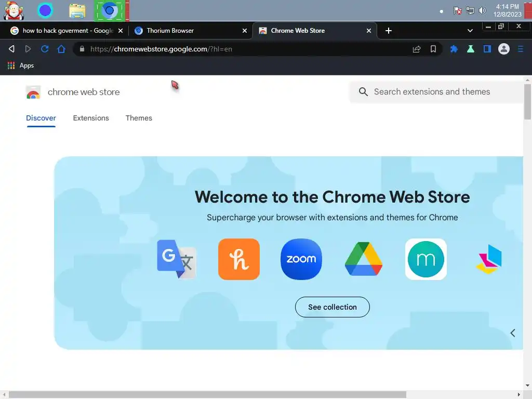Switch to the Extensions navigation tab

[x=91, y=118]
